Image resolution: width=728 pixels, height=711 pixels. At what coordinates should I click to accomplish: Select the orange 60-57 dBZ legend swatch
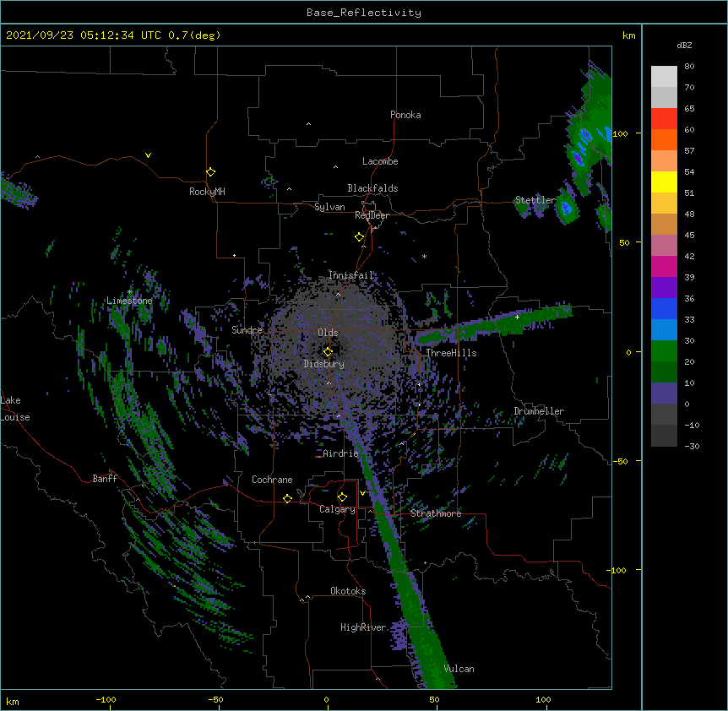tap(664, 140)
